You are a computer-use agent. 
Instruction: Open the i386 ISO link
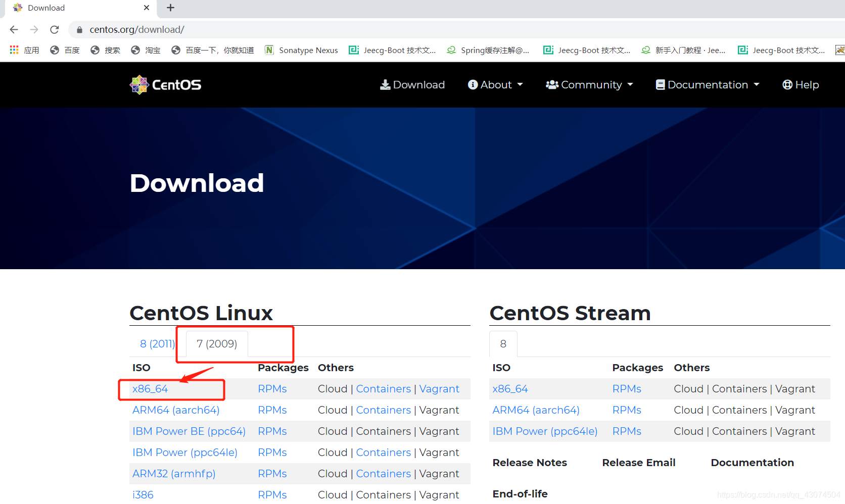[143, 495]
